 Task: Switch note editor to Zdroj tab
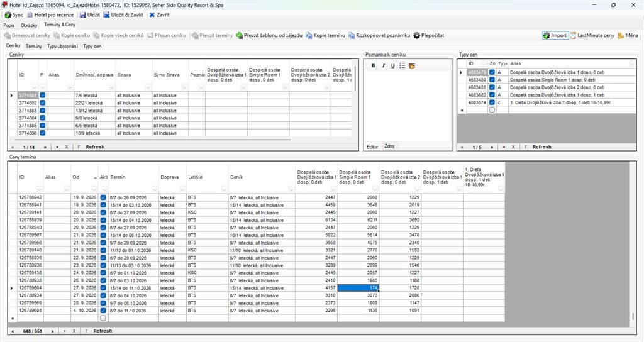(x=389, y=146)
